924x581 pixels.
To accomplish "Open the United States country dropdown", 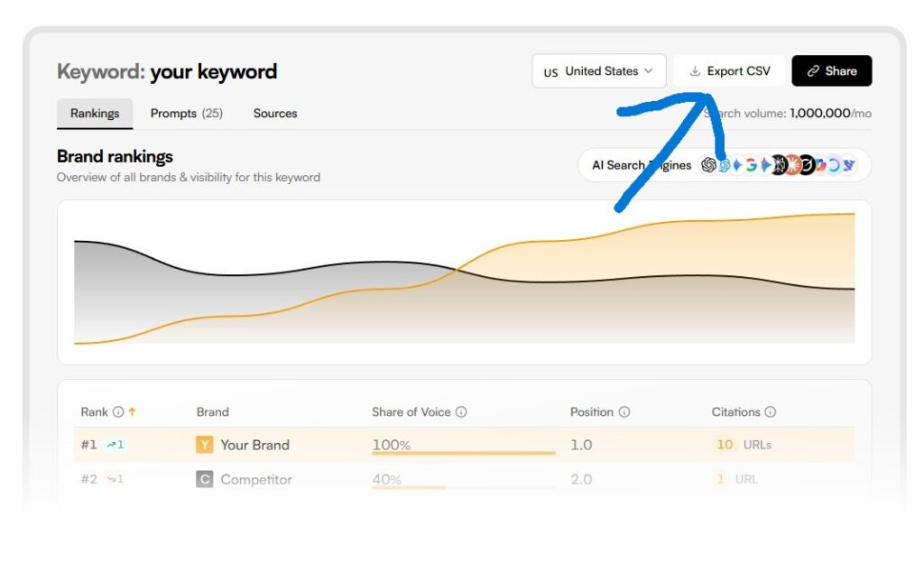I will 599,71.
